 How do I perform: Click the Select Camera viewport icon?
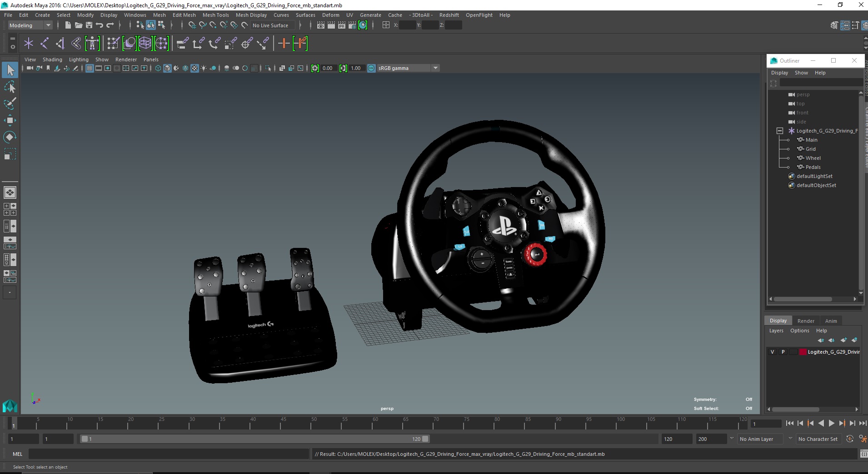coord(30,68)
